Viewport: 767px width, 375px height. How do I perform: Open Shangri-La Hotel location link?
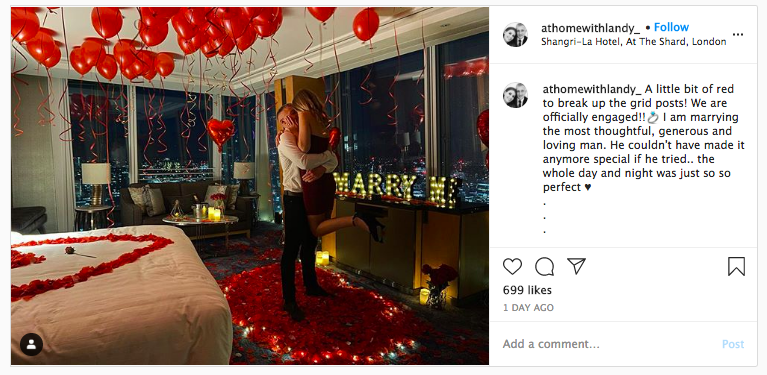633,42
